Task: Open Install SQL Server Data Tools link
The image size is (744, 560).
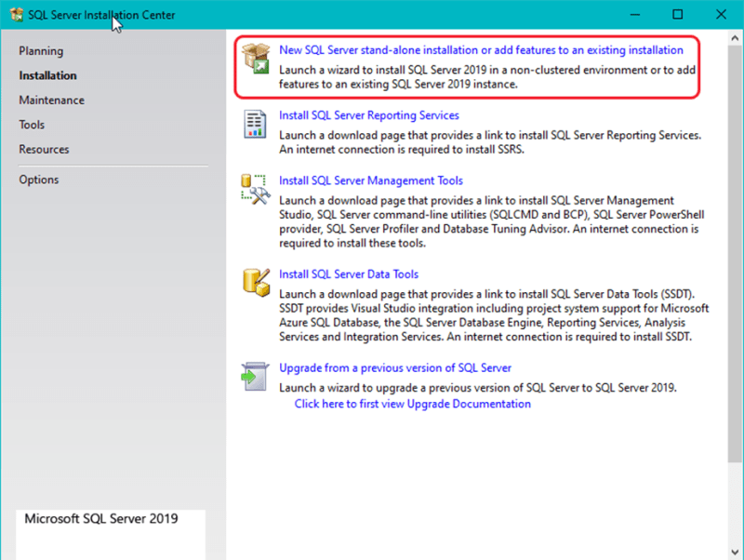Action: 349,274
